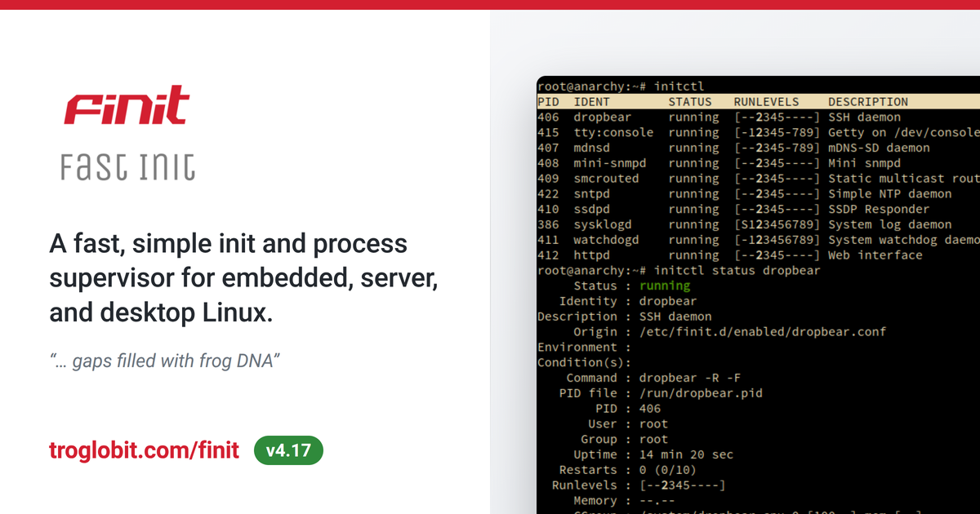Click the 'initctl' command on the first prompt line

679,86
